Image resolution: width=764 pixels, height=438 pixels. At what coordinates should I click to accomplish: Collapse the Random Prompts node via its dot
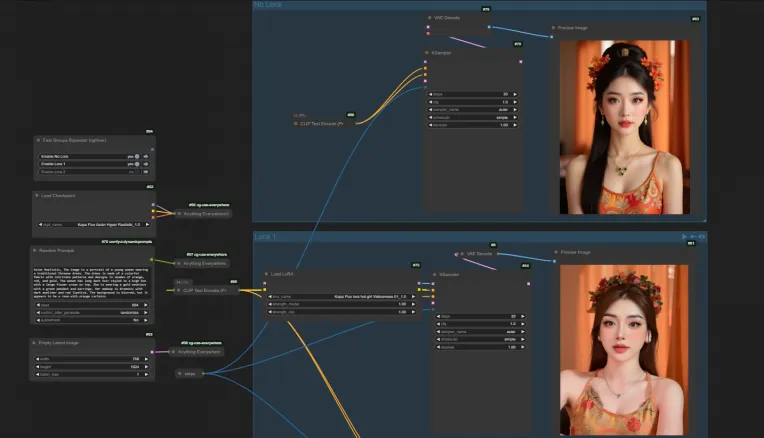click(x=37, y=251)
